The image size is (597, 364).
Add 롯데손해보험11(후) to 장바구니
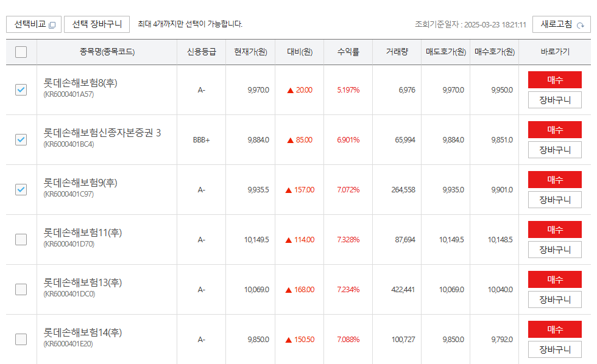click(x=555, y=250)
